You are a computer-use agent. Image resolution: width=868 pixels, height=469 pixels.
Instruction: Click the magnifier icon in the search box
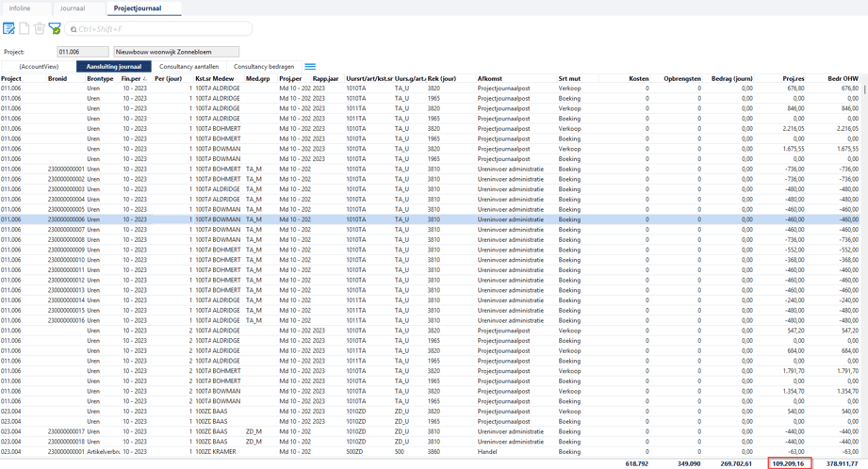(74, 29)
